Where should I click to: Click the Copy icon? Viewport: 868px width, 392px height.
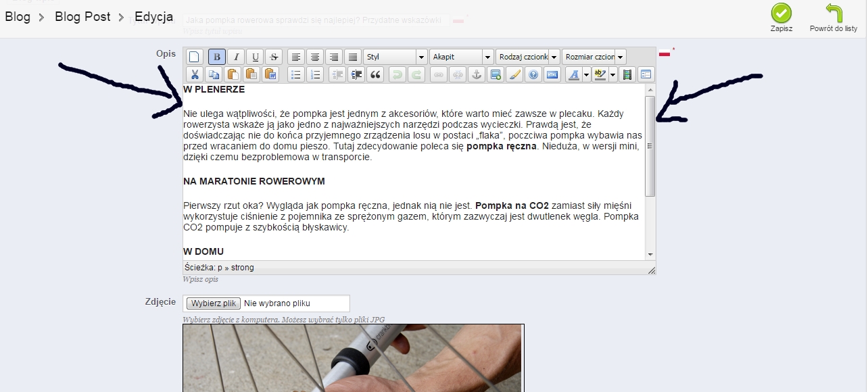click(214, 74)
